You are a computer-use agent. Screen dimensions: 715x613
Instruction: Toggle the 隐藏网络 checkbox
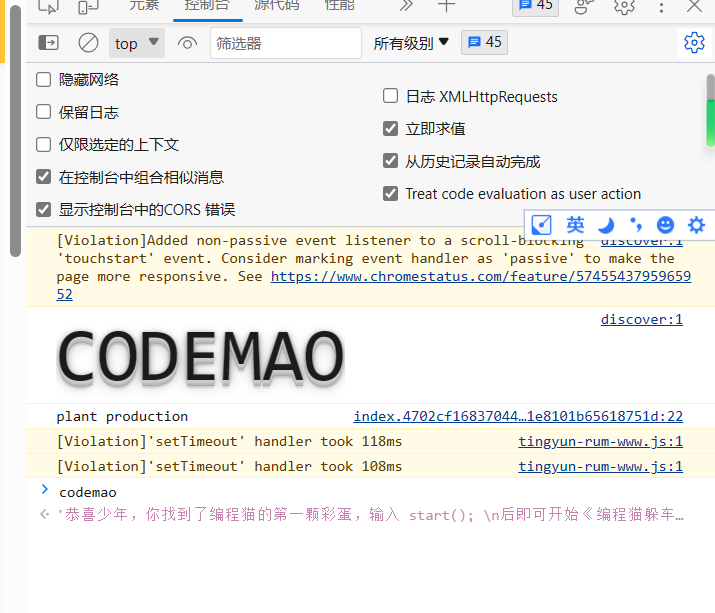pos(43,80)
